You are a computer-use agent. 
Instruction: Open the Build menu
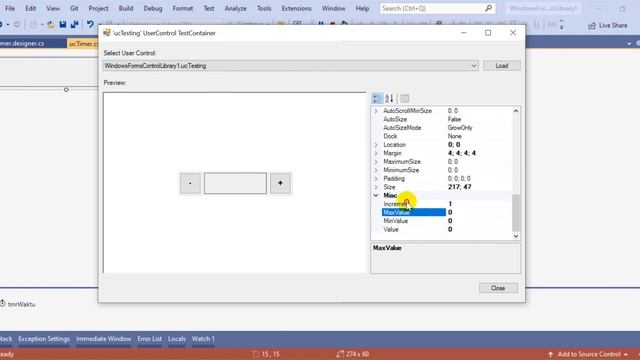point(126,8)
